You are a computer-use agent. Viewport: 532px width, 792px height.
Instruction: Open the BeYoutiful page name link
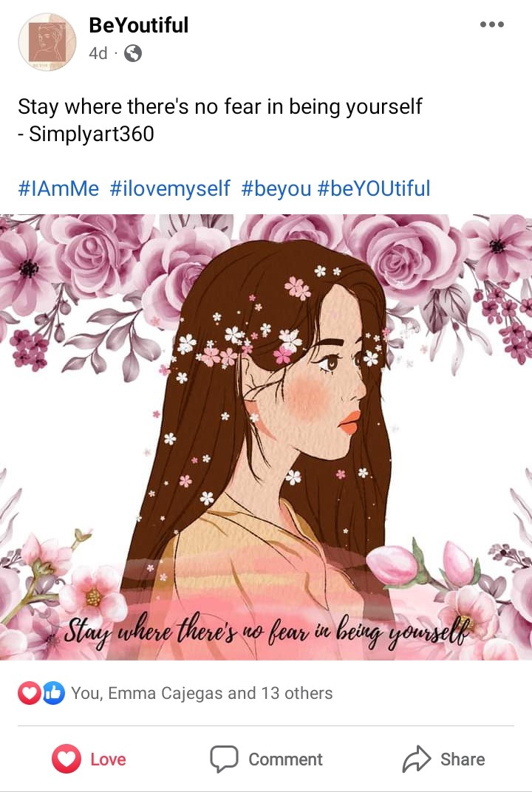pyautogui.click(x=138, y=25)
